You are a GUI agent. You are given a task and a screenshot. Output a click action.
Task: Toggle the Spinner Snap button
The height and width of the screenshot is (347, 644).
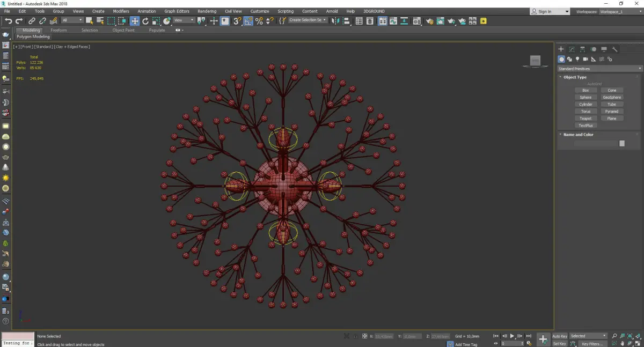[270, 21]
